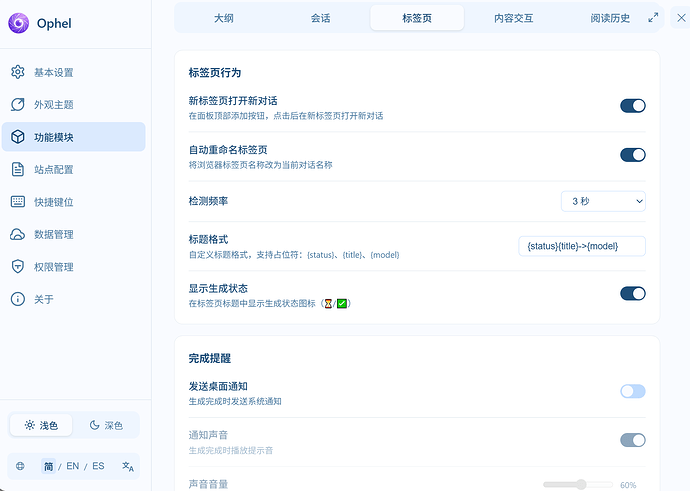Click the hourglass status emoji
690x491 pixels.
[328, 303]
